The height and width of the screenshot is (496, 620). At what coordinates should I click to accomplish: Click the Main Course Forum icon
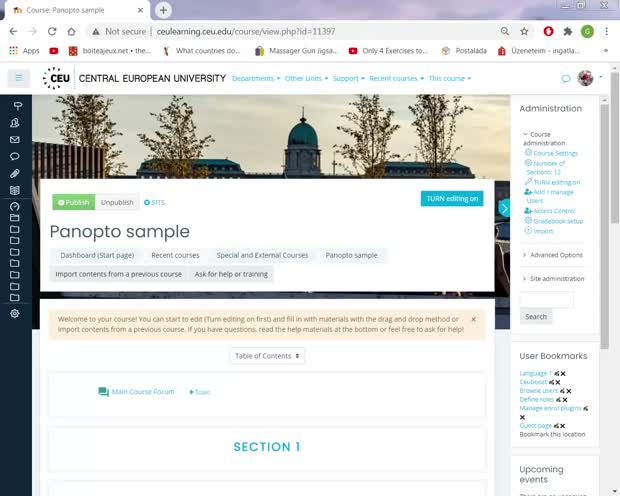pos(103,392)
